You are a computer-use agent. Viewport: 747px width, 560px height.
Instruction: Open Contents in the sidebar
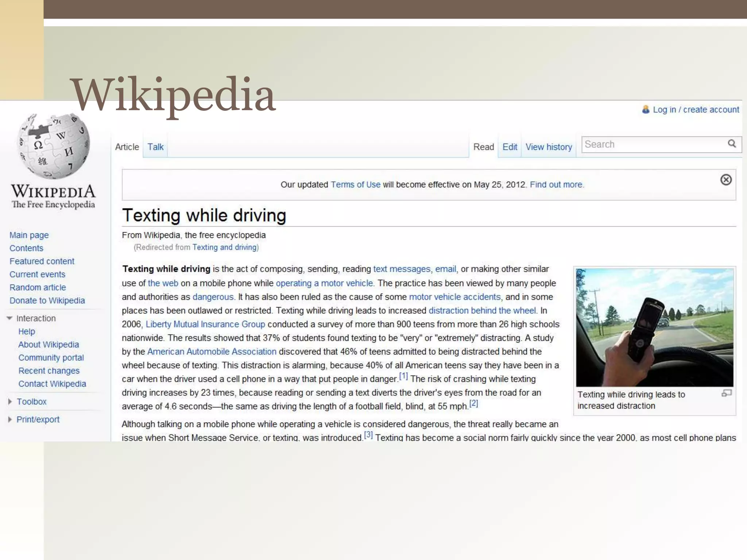coord(26,248)
